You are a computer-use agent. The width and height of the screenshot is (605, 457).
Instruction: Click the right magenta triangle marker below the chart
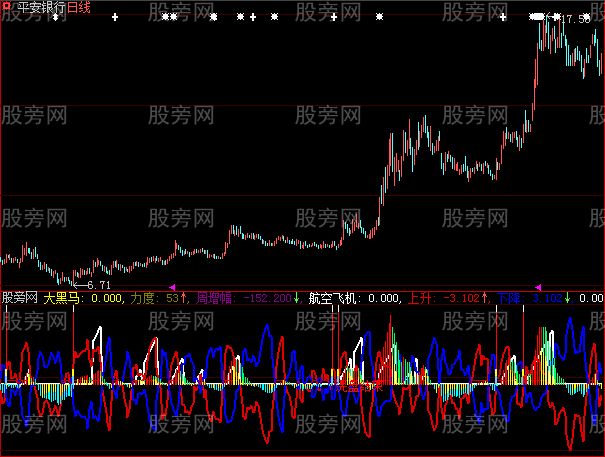point(538,287)
